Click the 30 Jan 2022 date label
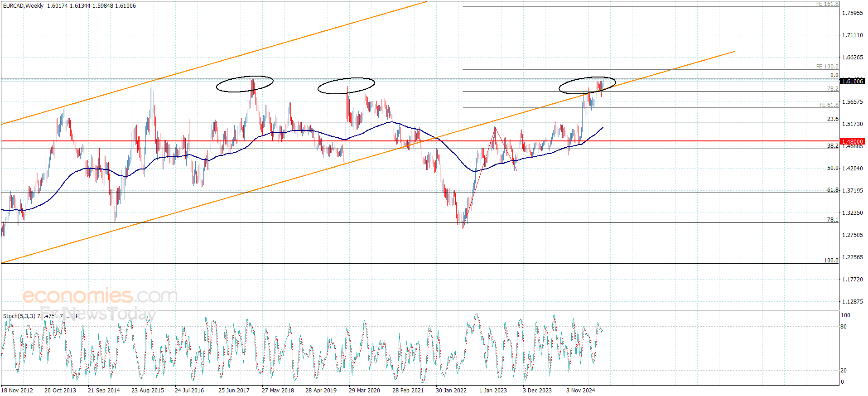This screenshot has width=868, height=396. click(x=451, y=391)
